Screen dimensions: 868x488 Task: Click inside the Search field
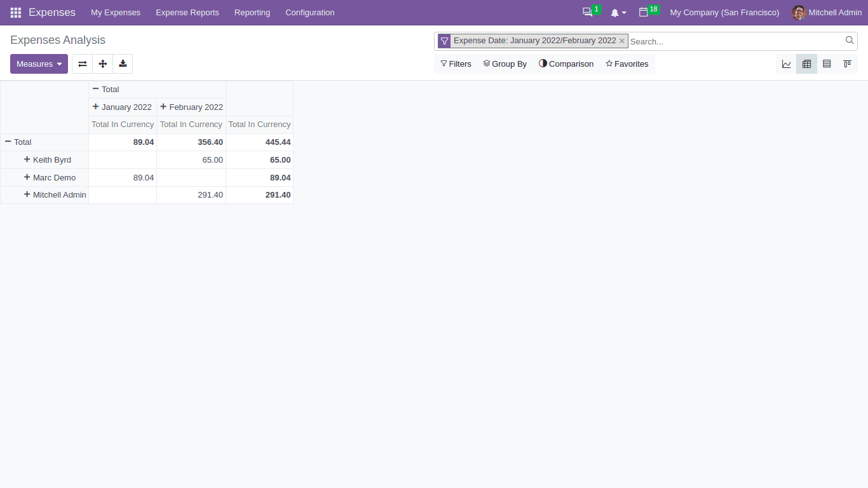(x=699, y=41)
